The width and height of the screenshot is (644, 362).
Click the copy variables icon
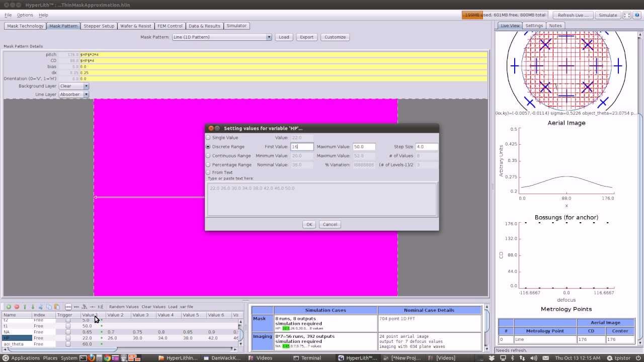pos(49,307)
